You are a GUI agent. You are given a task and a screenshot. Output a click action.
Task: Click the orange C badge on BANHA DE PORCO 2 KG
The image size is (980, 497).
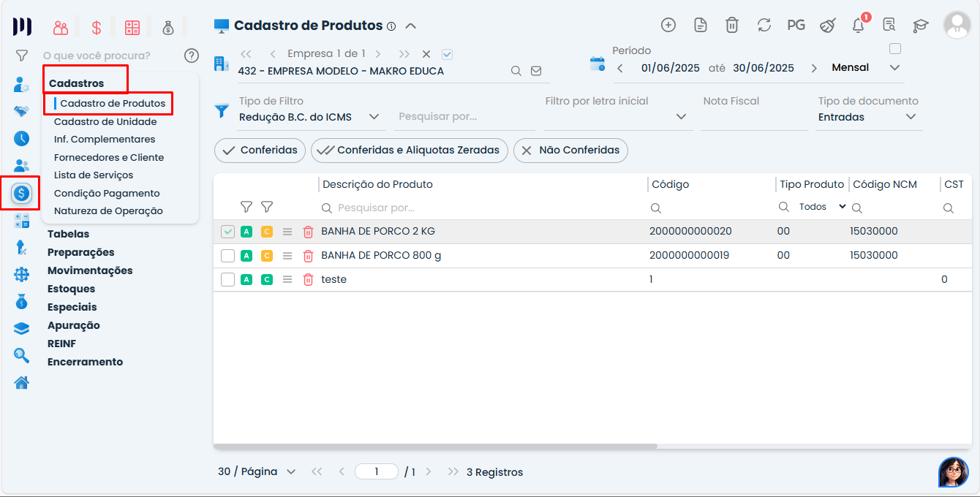coord(267,232)
